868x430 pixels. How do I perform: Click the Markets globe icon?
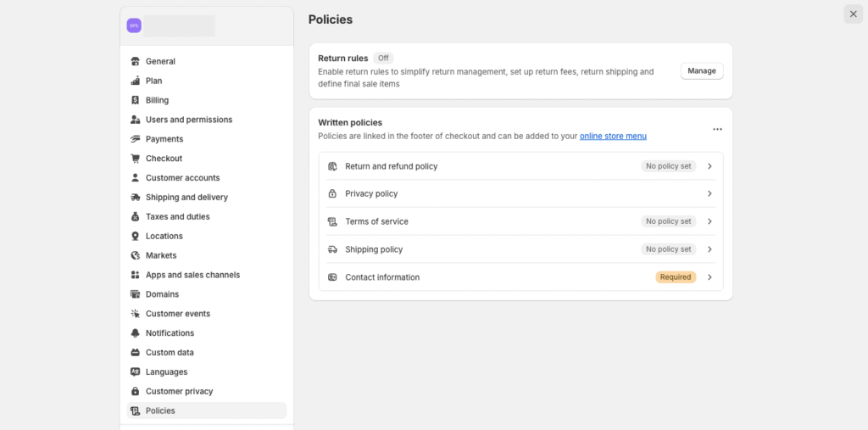pyautogui.click(x=136, y=255)
